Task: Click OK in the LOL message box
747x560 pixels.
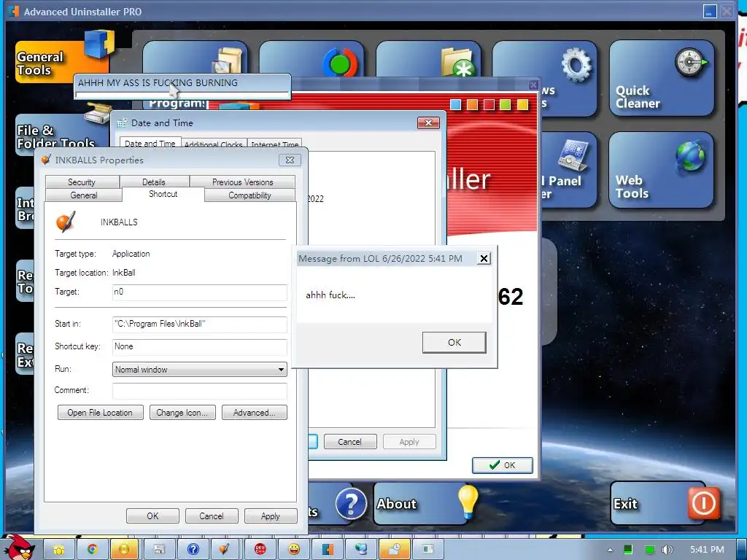Action: tap(454, 343)
